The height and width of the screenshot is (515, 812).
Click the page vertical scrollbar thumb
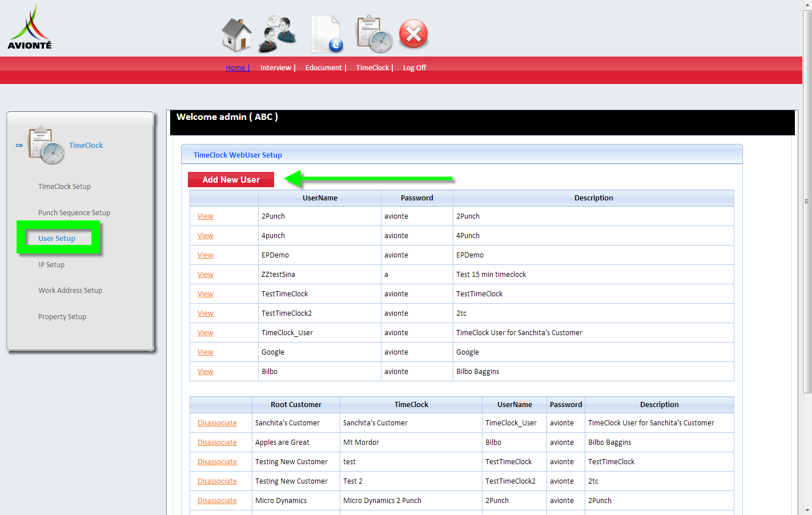point(807,202)
